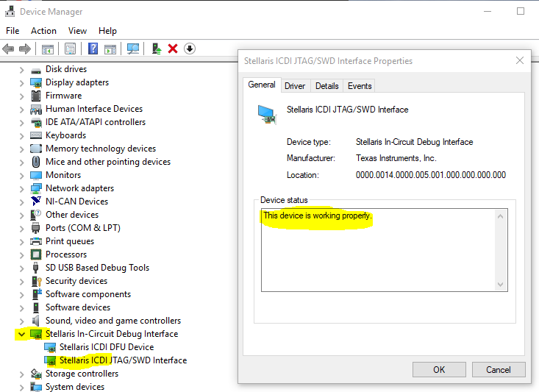This screenshot has width=539, height=392.
Task: Click Device status scrollbar up arrow
Action: pos(501,216)
